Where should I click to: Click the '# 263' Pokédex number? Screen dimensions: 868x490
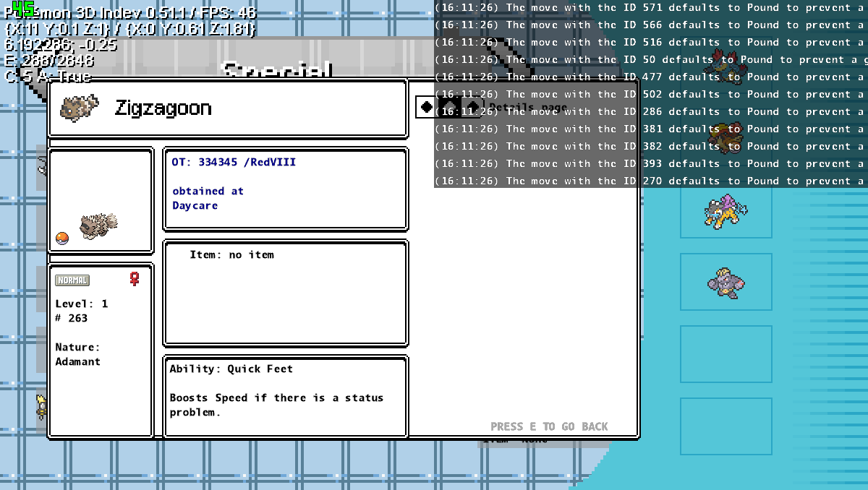(72, 319)
